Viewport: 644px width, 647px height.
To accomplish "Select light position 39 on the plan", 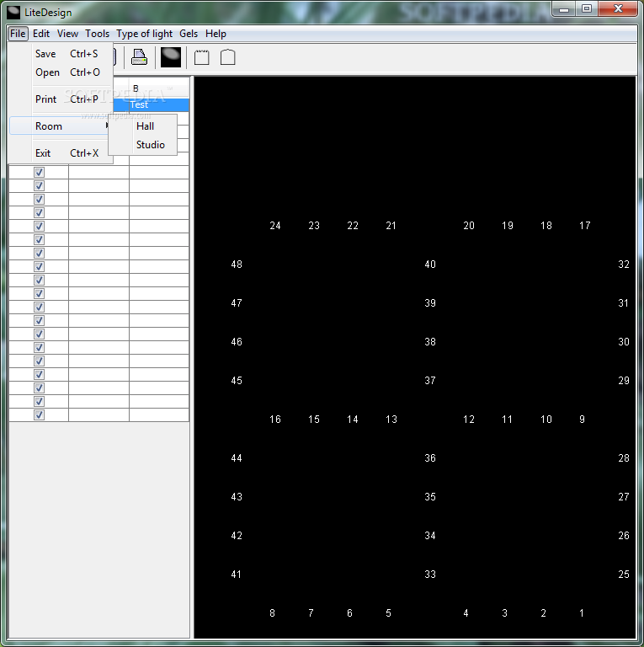I will coord(430,303).
